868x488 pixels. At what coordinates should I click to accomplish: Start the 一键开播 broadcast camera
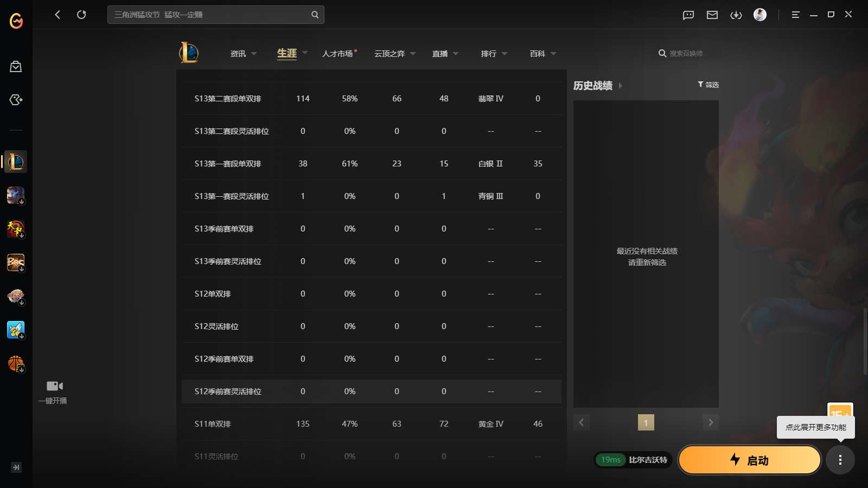point(53,392)
